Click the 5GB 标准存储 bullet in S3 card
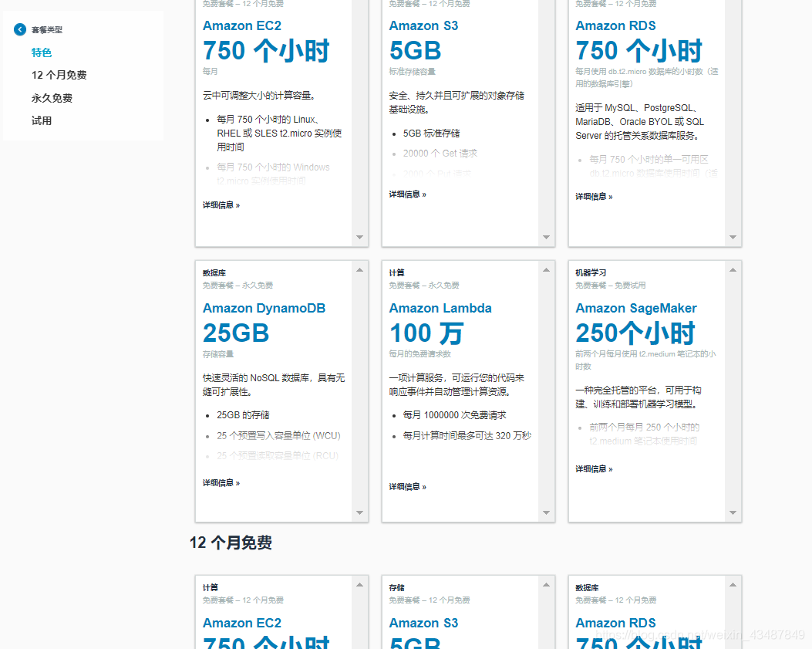812x649 pixels. click(x=431, y=134)
